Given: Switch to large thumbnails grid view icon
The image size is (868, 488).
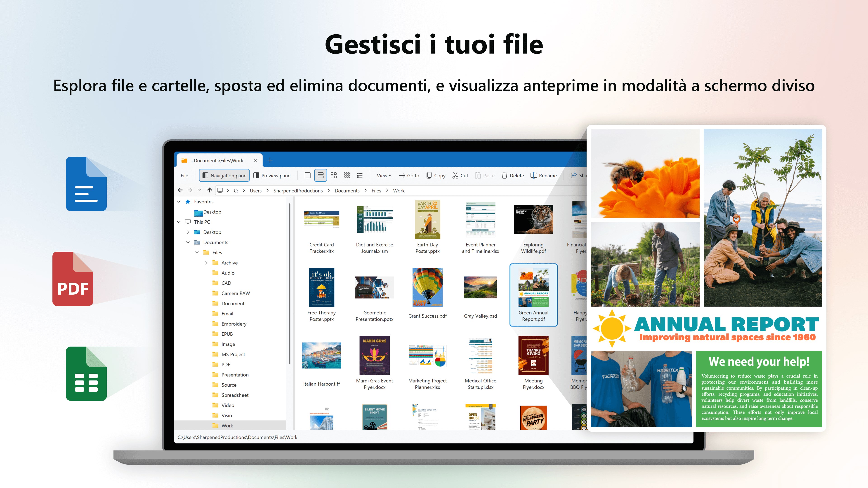Looking at the screenshot, I should pyautogui.click(x=334, y=176).
